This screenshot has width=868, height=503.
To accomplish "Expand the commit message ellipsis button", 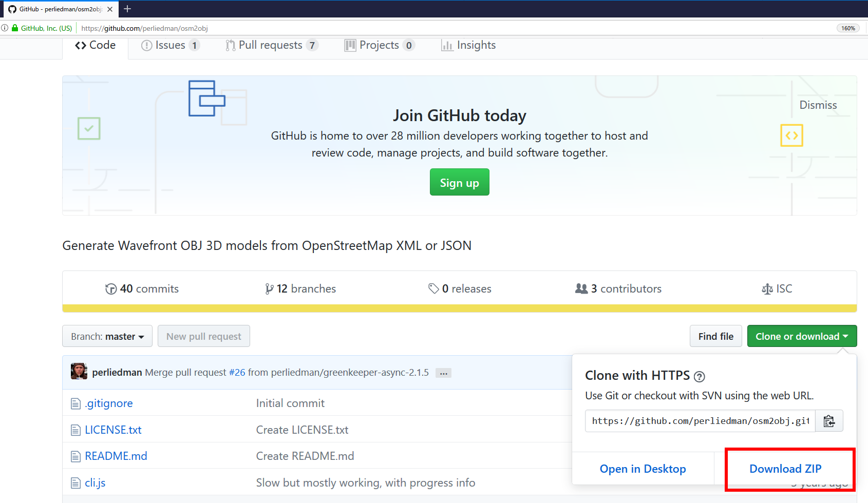I will click(443, 373).
